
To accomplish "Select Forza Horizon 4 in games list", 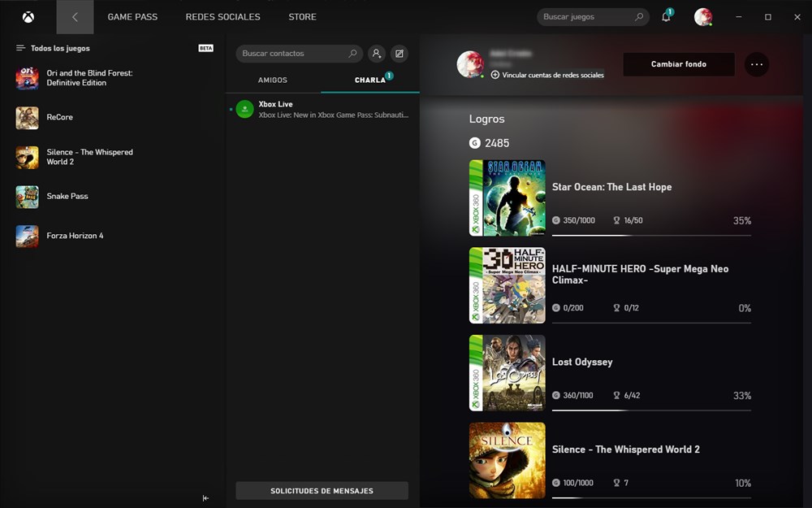I will click(x=75, y=236).
